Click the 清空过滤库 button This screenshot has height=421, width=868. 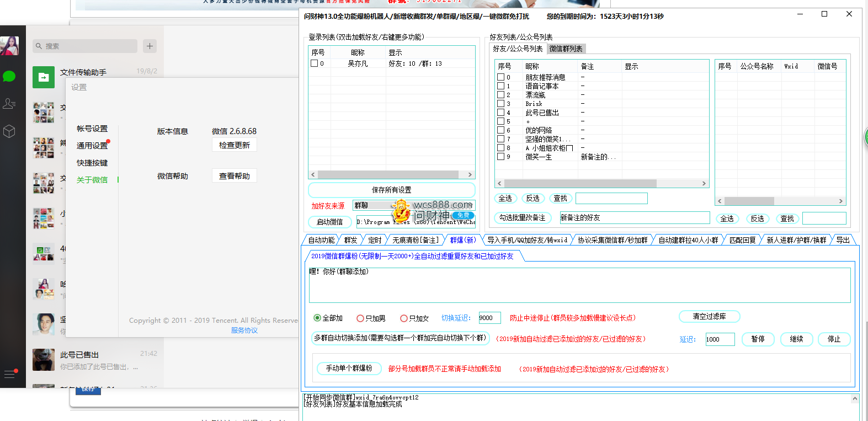pyautogui.click(x=709, y=317)
